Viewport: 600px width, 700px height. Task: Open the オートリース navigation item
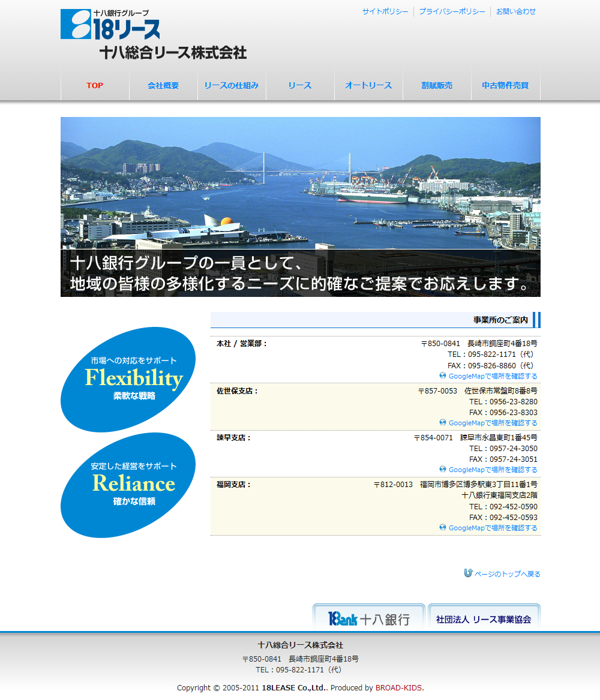[x=368, y=85]
